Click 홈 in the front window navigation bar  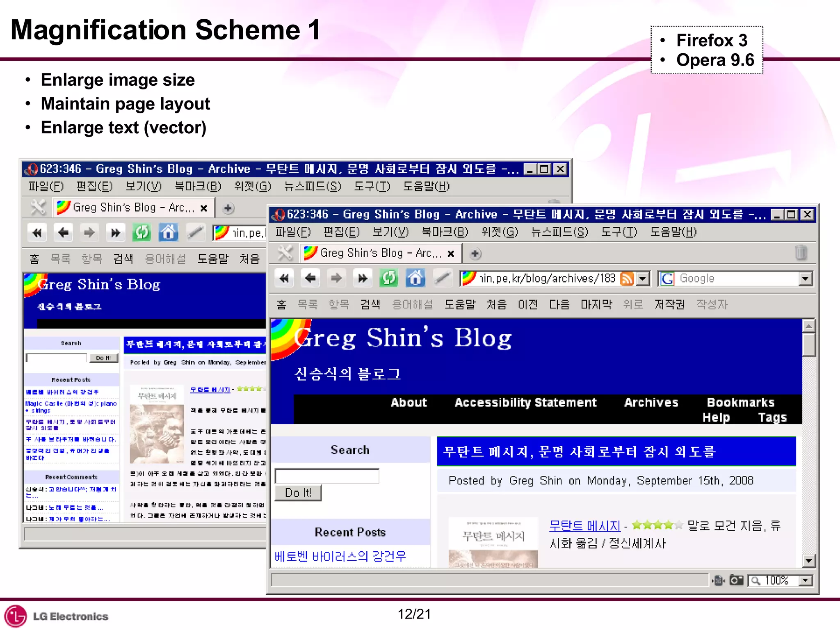coord(281,304)
